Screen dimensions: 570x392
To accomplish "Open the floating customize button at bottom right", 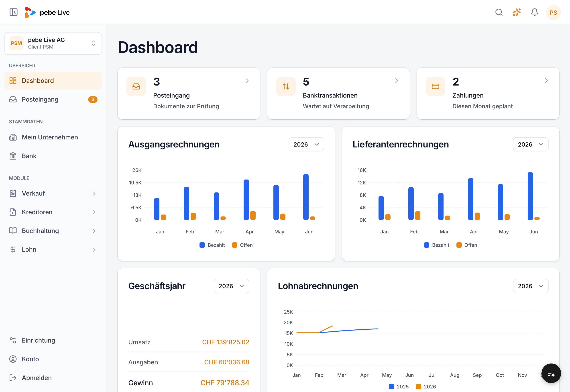I will click(551, 373).
